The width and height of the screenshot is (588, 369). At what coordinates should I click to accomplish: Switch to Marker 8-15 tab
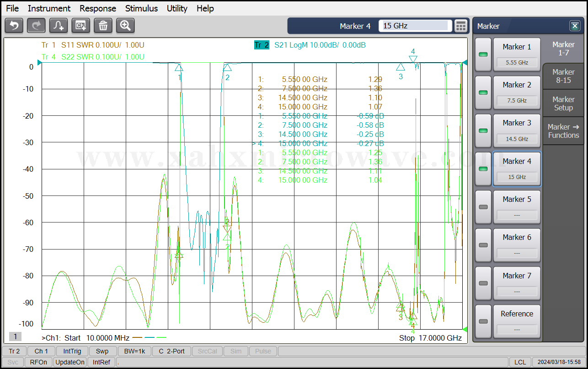point(563,76)
